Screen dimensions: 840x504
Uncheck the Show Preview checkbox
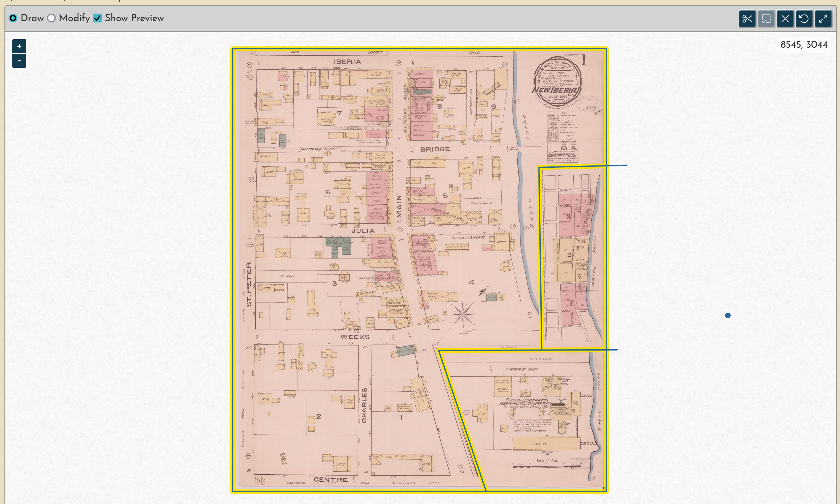[98, 18]
